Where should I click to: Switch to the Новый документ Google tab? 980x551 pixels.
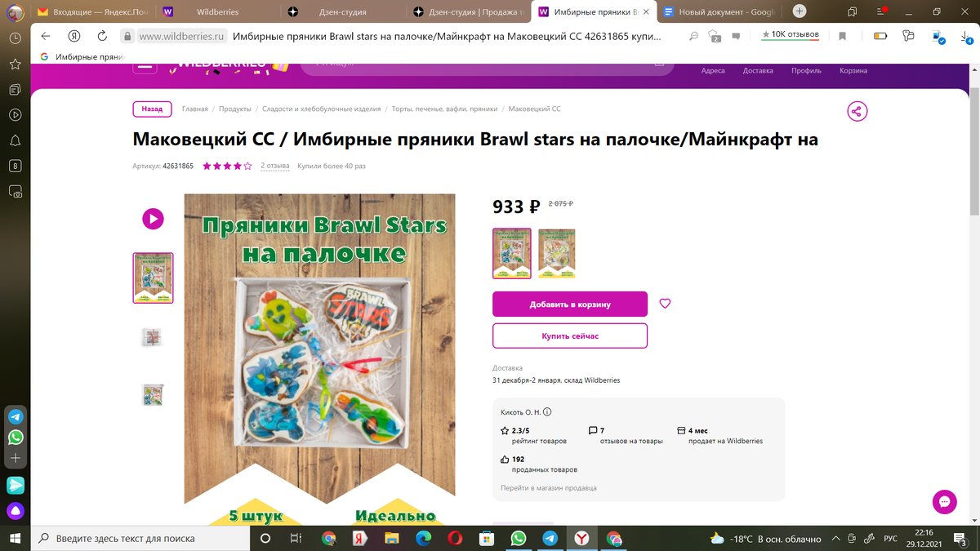click(719, 11)
